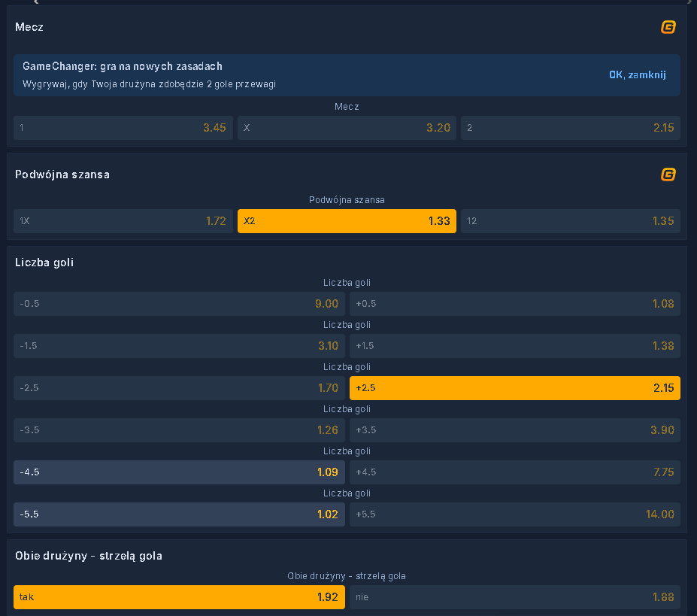Screen dimensions: 697x616
Task: Choose over 5.5 goals at 14.00
Action: coord(514,514)
